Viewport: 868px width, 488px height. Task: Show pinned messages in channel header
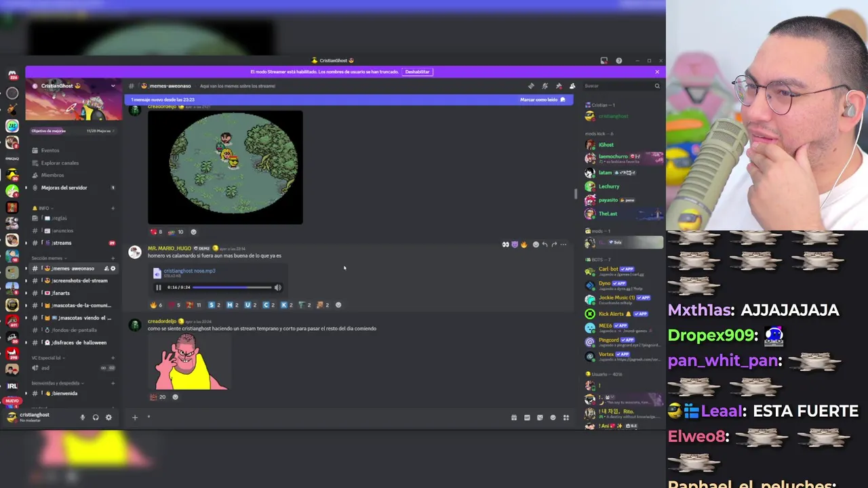[x=559, y=86]
